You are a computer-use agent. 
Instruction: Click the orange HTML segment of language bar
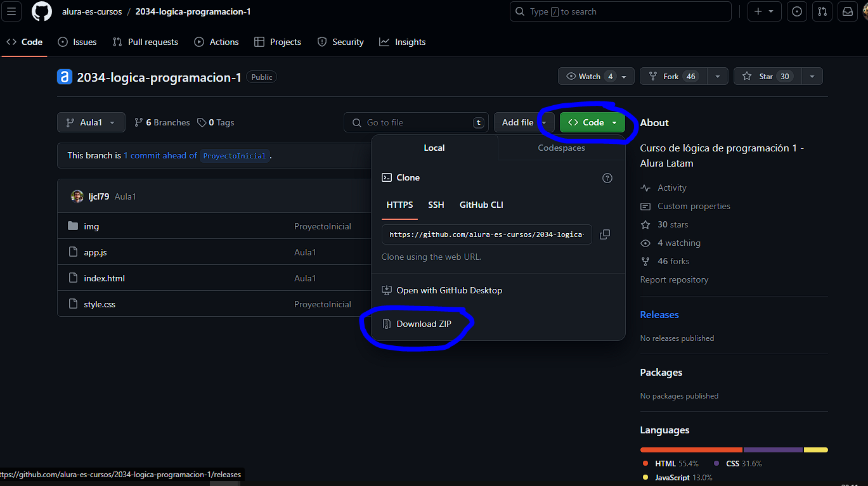point(691,450)
